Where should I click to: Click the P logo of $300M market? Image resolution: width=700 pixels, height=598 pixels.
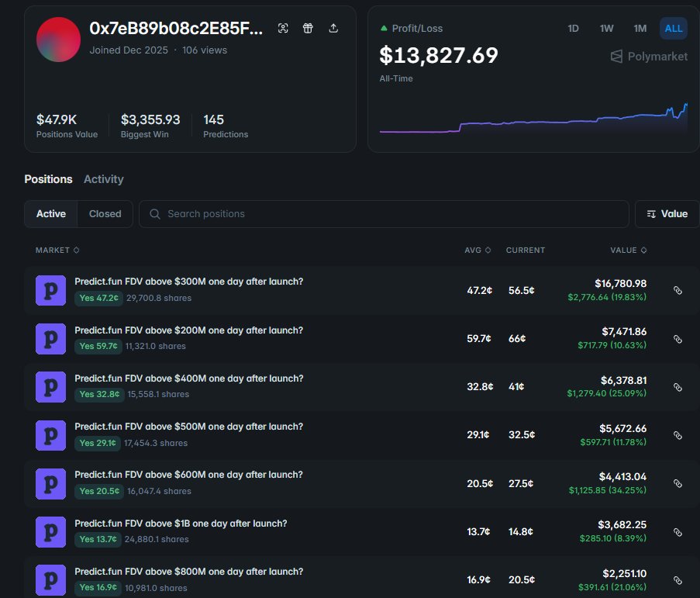click(51, 290)
